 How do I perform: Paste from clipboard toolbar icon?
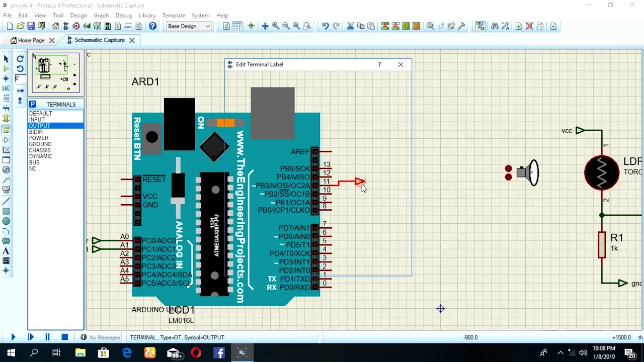point(371,26)
